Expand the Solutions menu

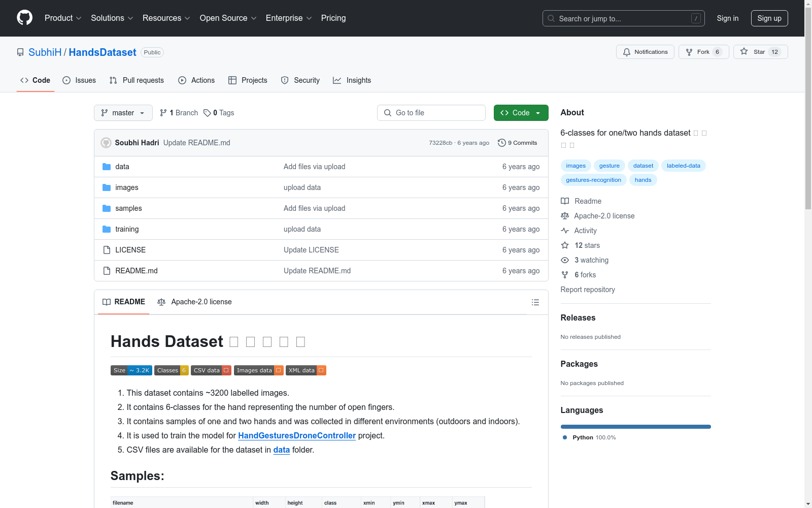coord(112,18)
